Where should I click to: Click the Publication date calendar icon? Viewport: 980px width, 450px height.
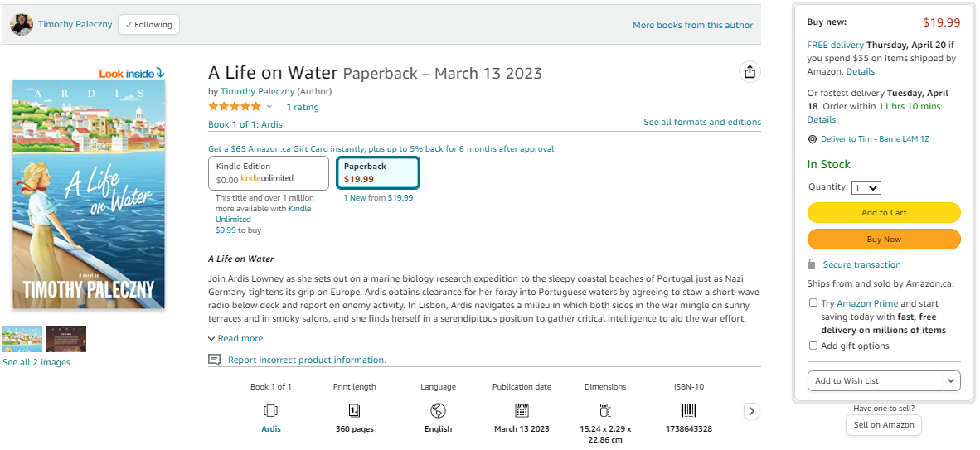522,410
